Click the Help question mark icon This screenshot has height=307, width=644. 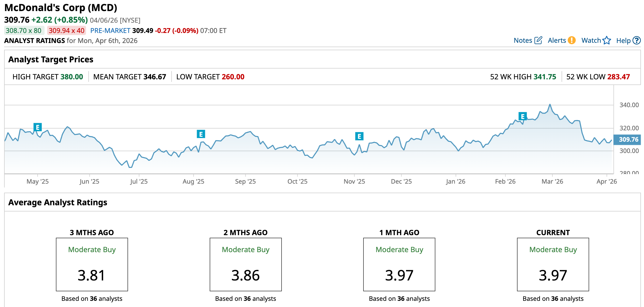click(x=637, y=40)
